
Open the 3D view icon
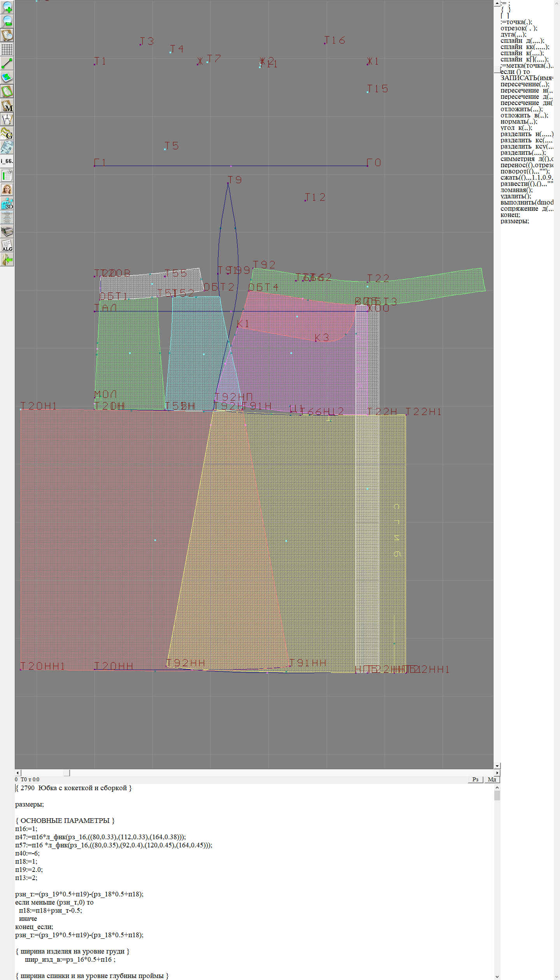[7, 203]
